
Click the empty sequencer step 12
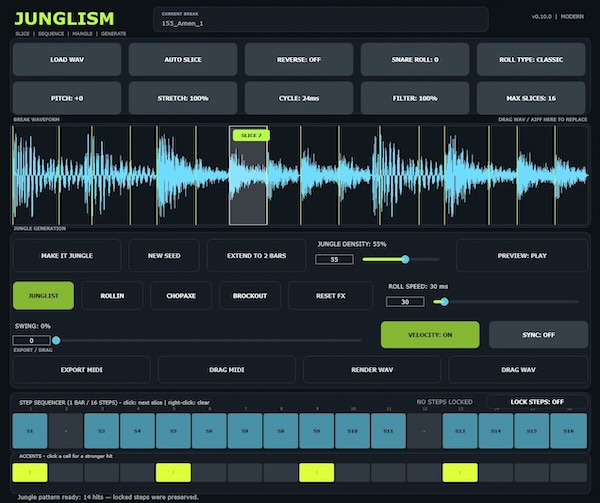(424, 431)
